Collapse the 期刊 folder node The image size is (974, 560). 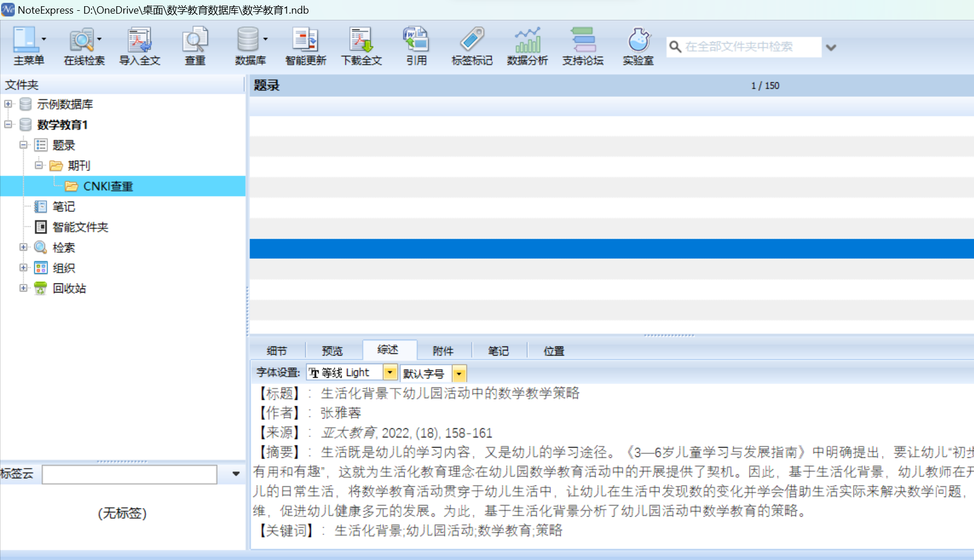39,165
